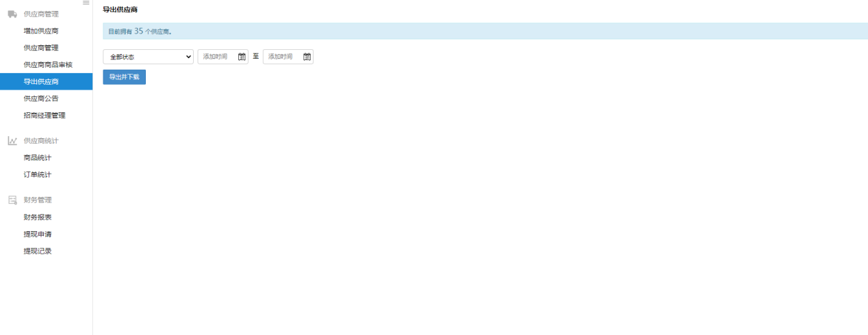
Task: Click the truck icon beside 供应商管理
Action: (12, 14)
